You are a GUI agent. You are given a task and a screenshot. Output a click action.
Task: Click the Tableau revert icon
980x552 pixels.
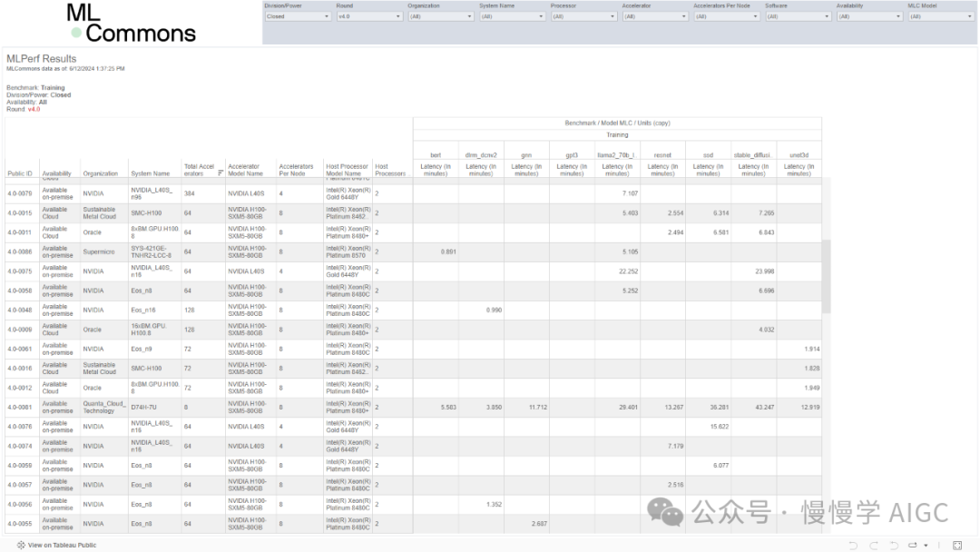coord(894,545)
